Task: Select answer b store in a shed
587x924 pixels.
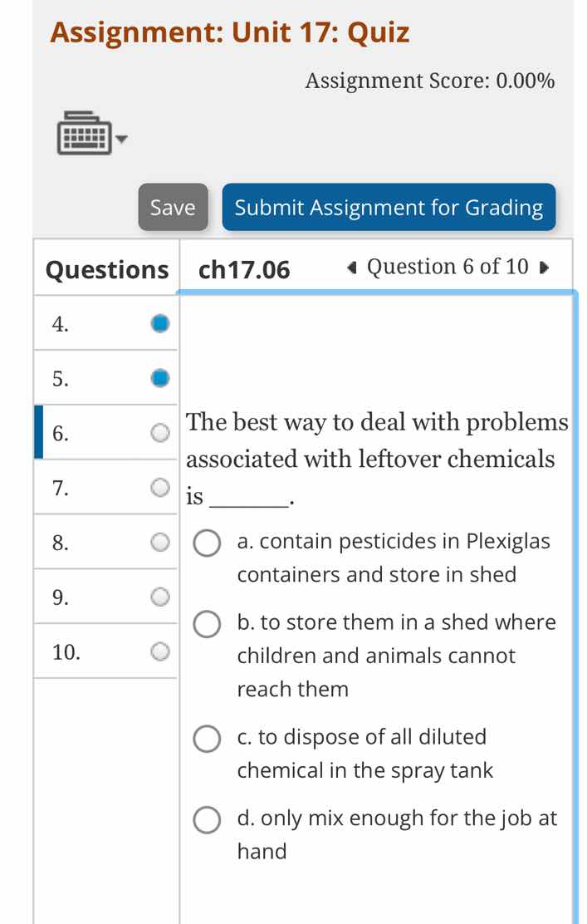Action: click(x=207, y=624)
